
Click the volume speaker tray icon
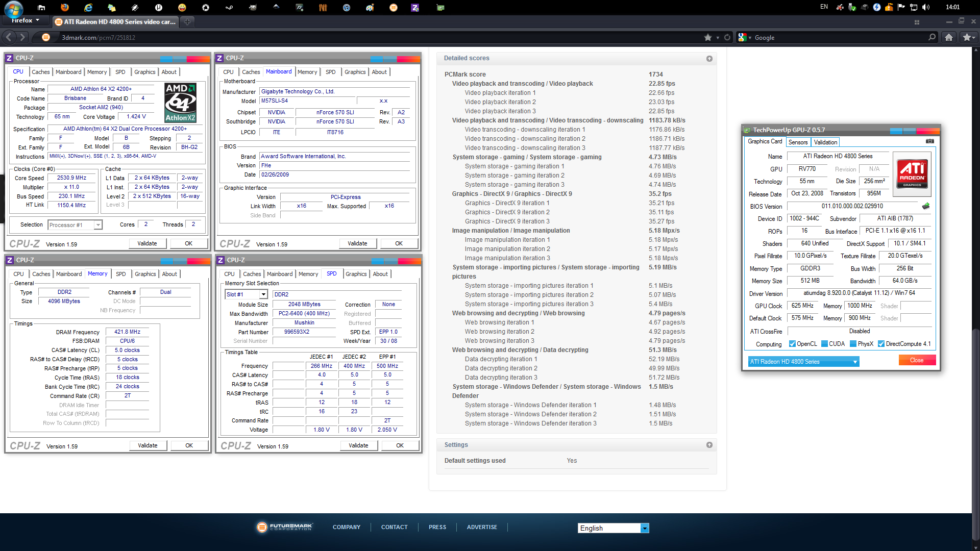click(926, 7)
